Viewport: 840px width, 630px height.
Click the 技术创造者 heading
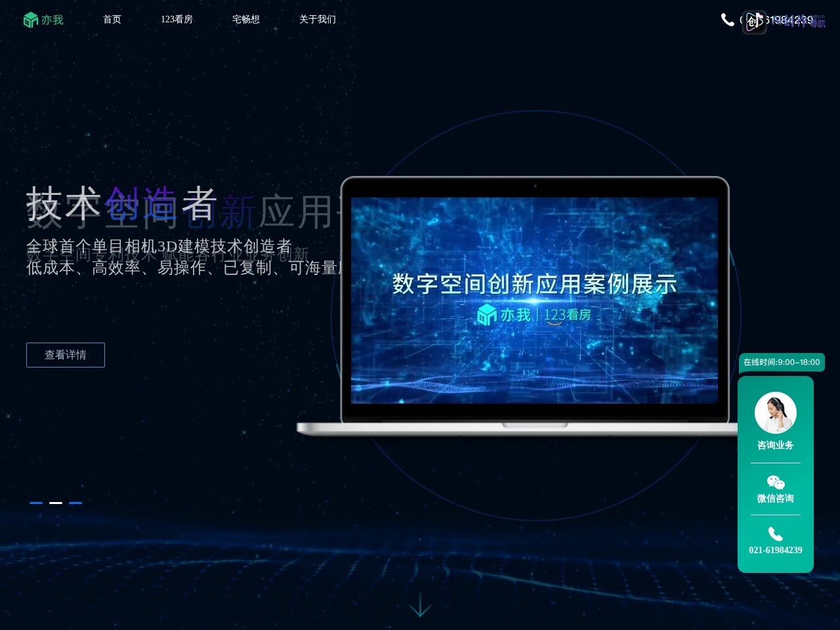click(121, 203)
